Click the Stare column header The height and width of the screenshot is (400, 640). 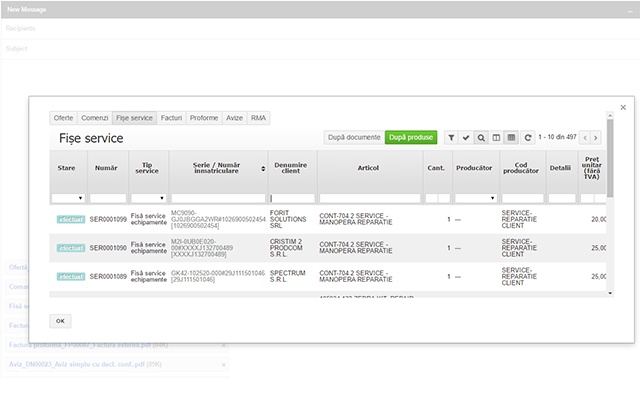pyautogui.click(x=67, y=168)
